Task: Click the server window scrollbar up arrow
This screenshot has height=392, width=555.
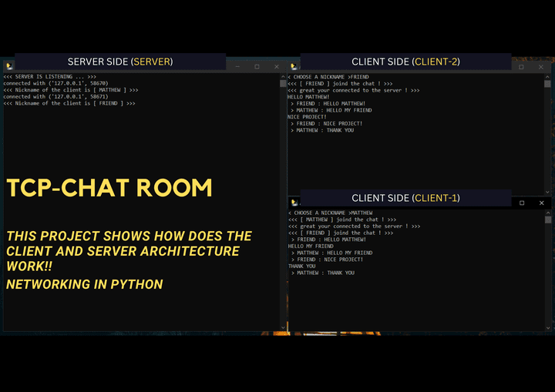Action: pos(283,76)
